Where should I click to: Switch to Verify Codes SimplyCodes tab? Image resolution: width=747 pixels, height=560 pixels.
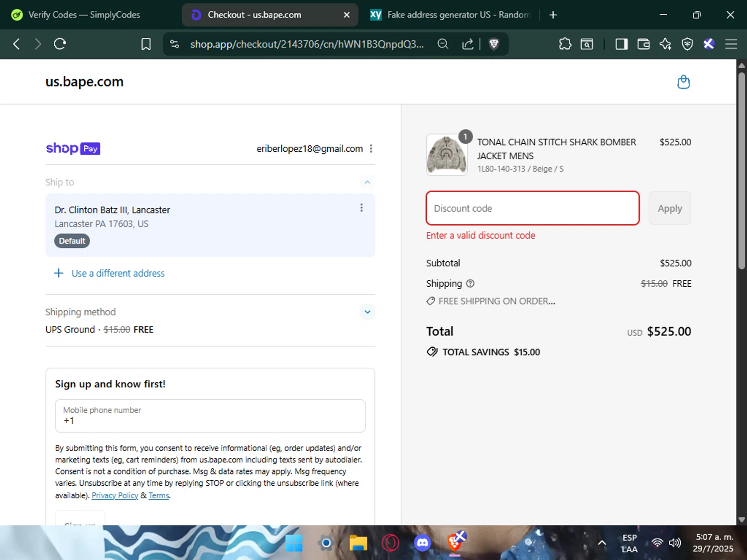point(84,15)
